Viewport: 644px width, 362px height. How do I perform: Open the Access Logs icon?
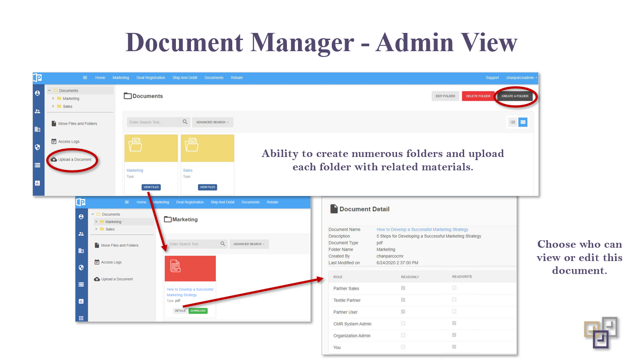(x=54, y=141)
